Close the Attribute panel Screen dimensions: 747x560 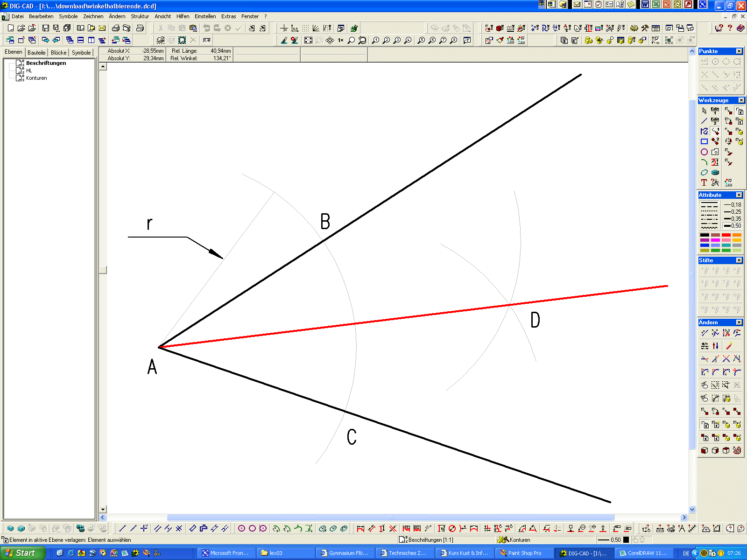[x=739, y=195]
